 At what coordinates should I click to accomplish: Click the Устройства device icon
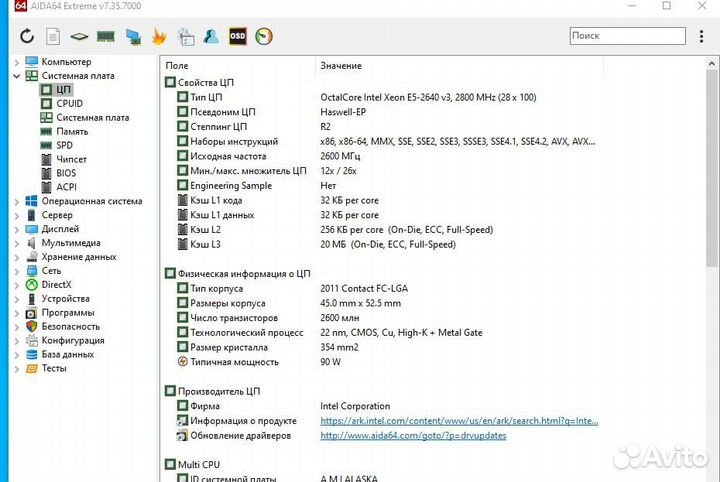[31, 299]
